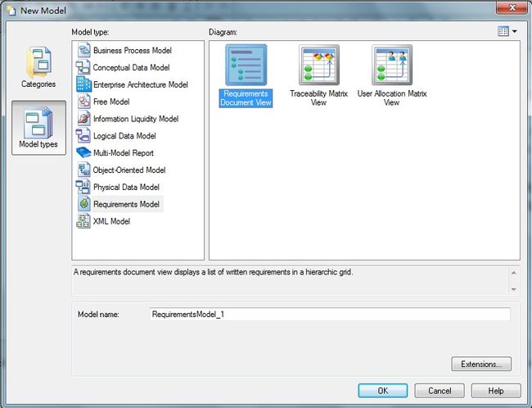Close the New Model dialog

[512, 7]
